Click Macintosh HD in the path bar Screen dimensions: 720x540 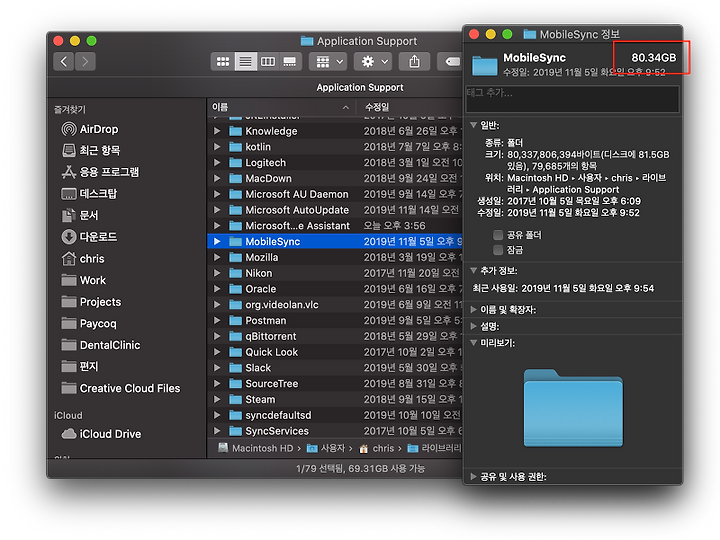click(x=256, y=449)
